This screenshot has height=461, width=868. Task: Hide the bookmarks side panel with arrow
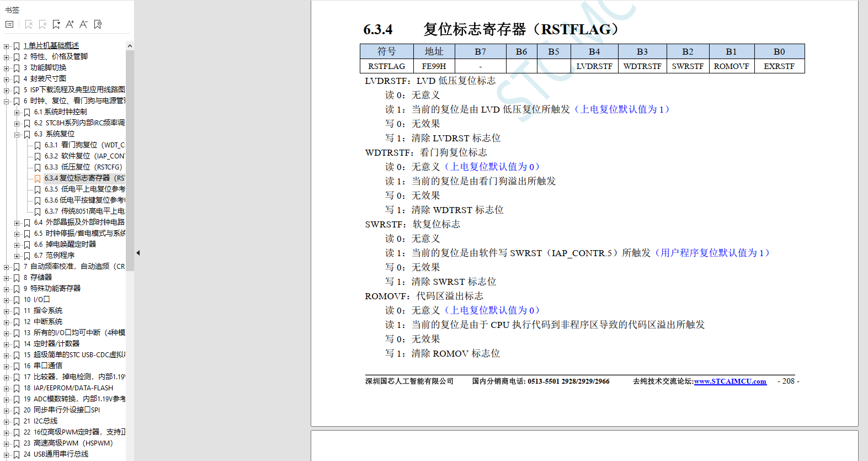click(138, 253)
